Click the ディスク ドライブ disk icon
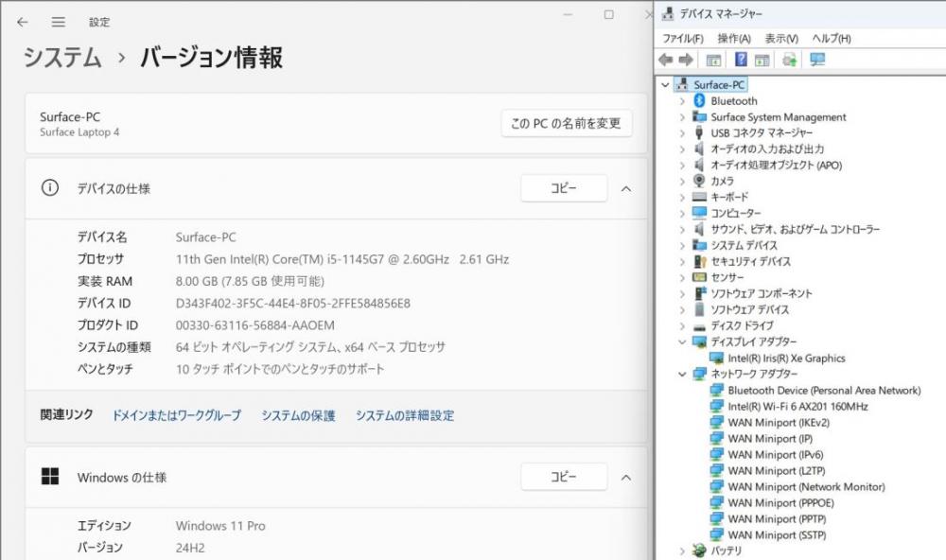Screen dimensions: 946x560 pyautogui.click(x=699, y=325)
